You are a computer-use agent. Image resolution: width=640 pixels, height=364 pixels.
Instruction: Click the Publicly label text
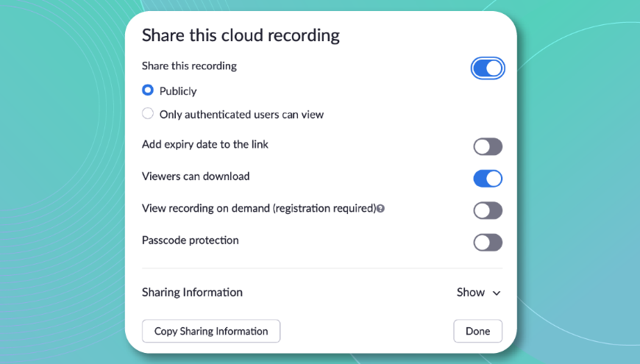[178, 91]
